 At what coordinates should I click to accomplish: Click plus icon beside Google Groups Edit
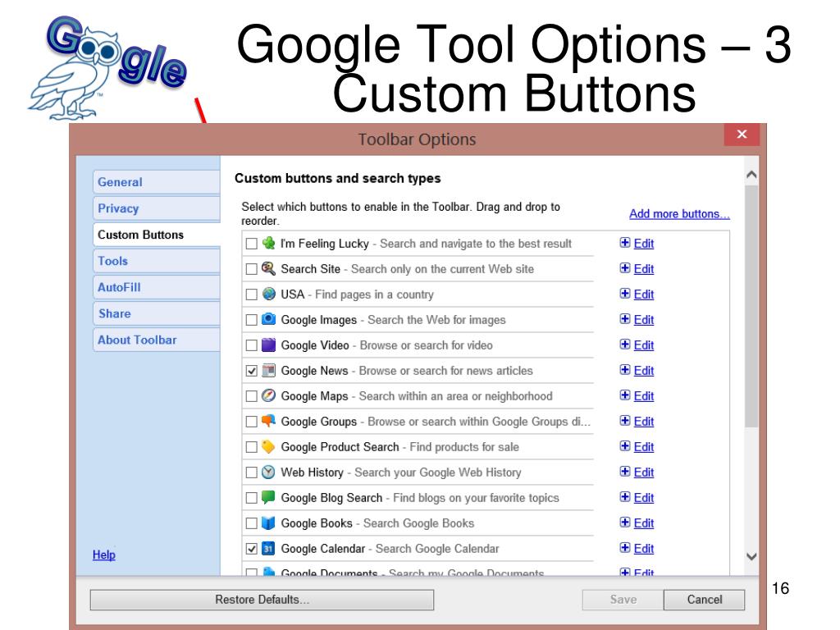624,421
